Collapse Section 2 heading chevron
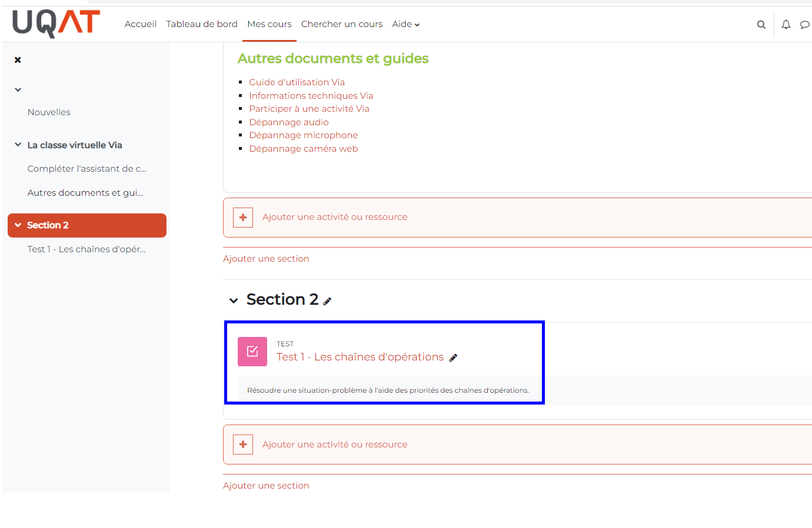Image resolution: width=812 pixels, height=528 pixels. pos(234,300)
